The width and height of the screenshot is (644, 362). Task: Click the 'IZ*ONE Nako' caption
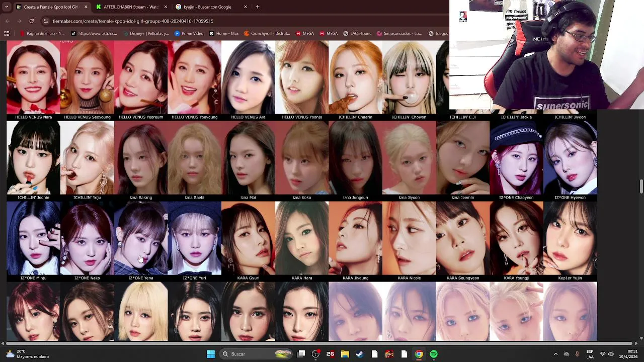[x=87, y=278]
